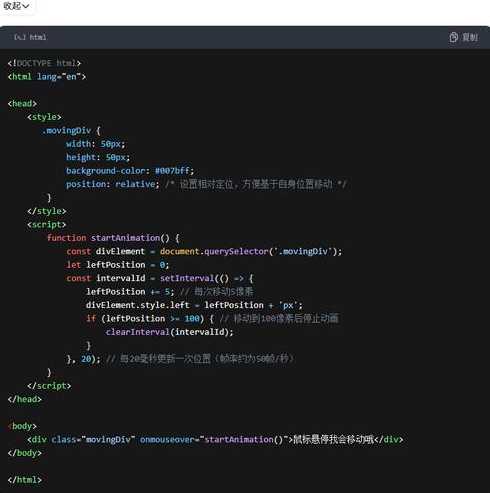This screenshot has width=490, height=493.
Task: Click the divElement.style.left assignment line
Action: 194,305
